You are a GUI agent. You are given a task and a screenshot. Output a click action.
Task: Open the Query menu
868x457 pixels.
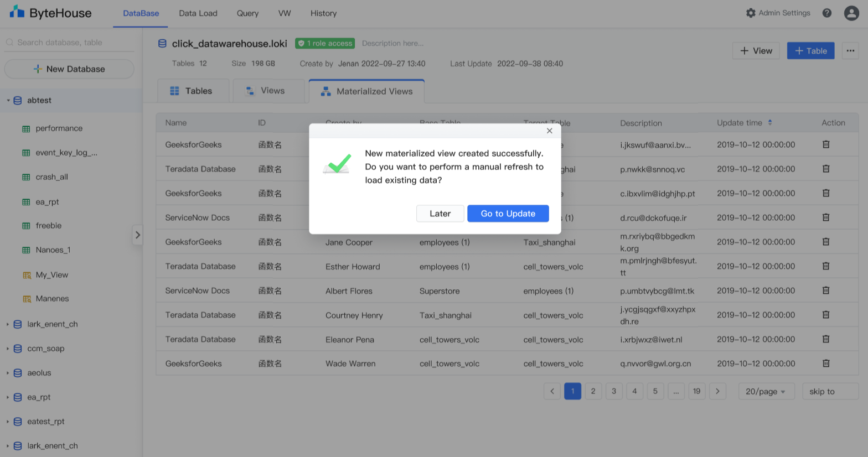click(x=247, y=13)
